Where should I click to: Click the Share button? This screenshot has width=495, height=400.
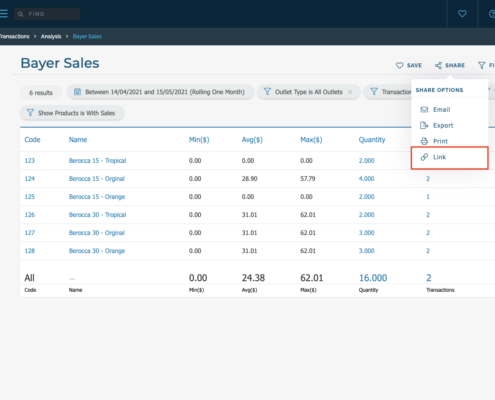click(x=450, y=65)
